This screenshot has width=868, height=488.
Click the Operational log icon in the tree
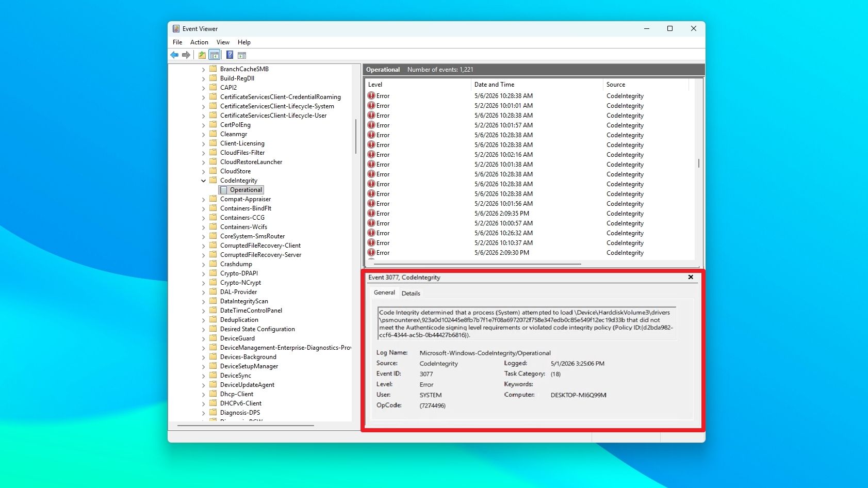[223, 190]
